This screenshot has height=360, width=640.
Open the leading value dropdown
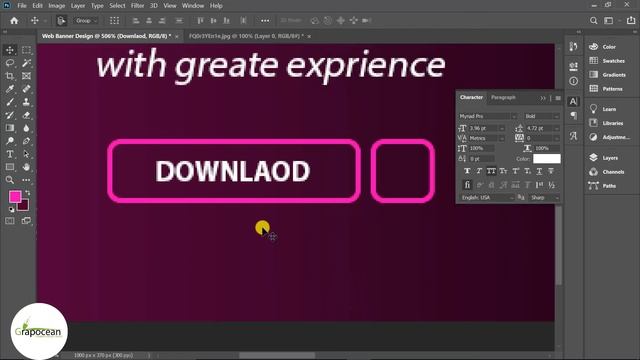click(x=556, y=128)
